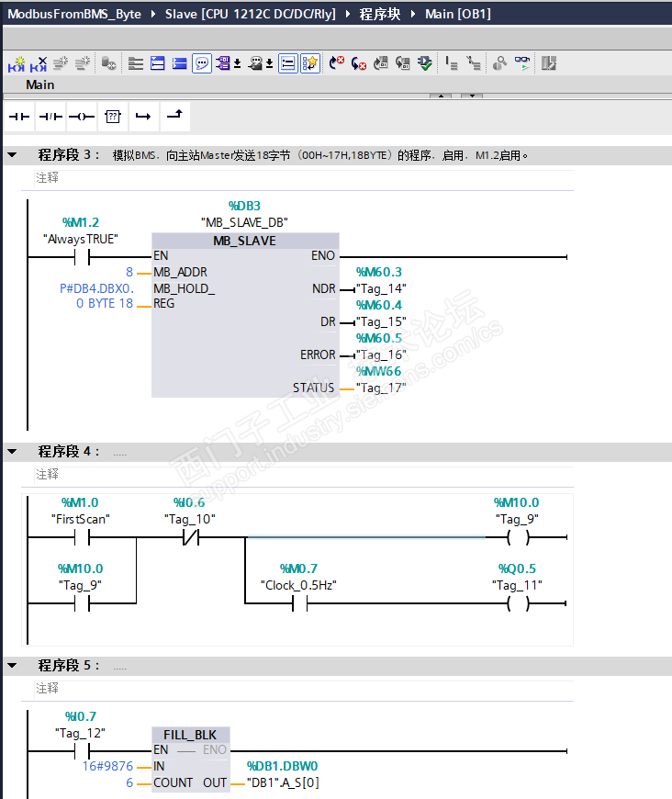Open dropdown next to operand display icon
The width and height of the screenshot is (672, 799).
tap(238, 63)
